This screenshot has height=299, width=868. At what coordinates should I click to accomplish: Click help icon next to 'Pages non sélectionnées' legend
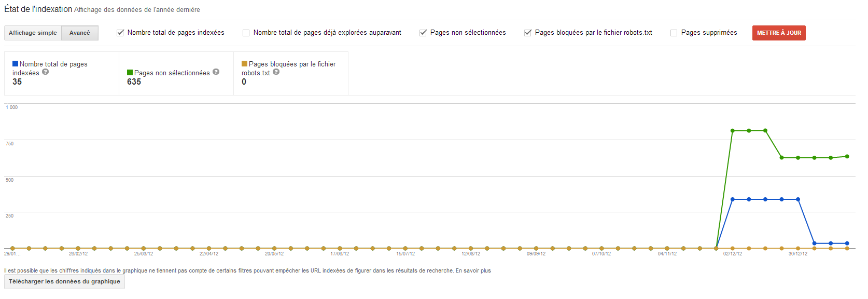coord(216,72)
